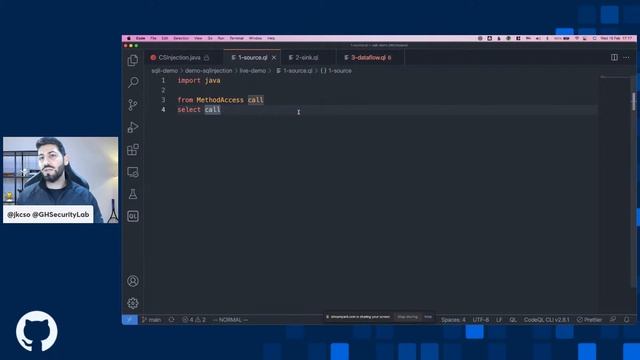
Task: Open editor More Actions ellipsis
Action: [x=627, y=58]
